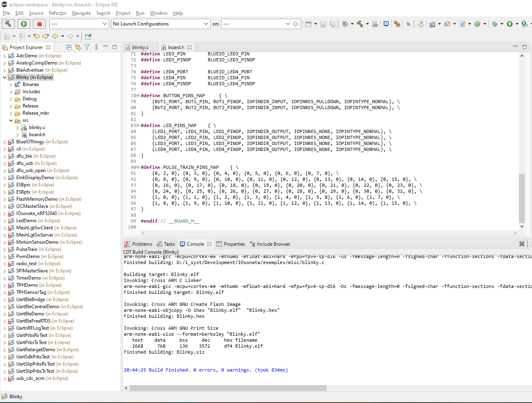The width and height of the screenshot is (532, 403).
Task: Collapse the Blinky project tree node
Action: (4, 77)
